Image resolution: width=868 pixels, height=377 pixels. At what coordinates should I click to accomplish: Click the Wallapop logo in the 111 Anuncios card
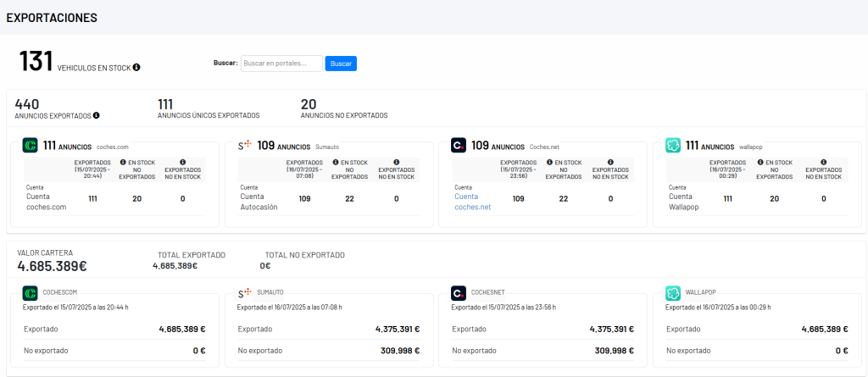[x=674, y=146]
